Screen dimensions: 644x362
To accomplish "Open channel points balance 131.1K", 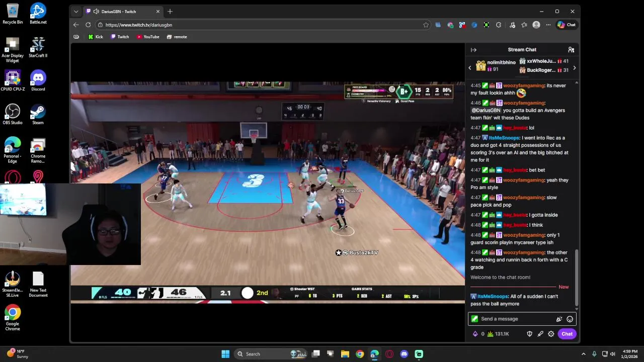I will click(498, 334).
